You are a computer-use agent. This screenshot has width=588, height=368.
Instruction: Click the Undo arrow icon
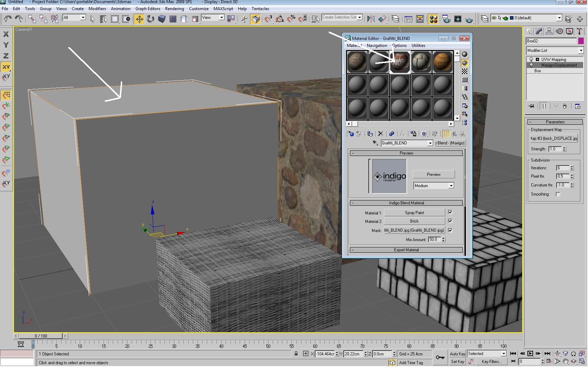tap(8, 19)
